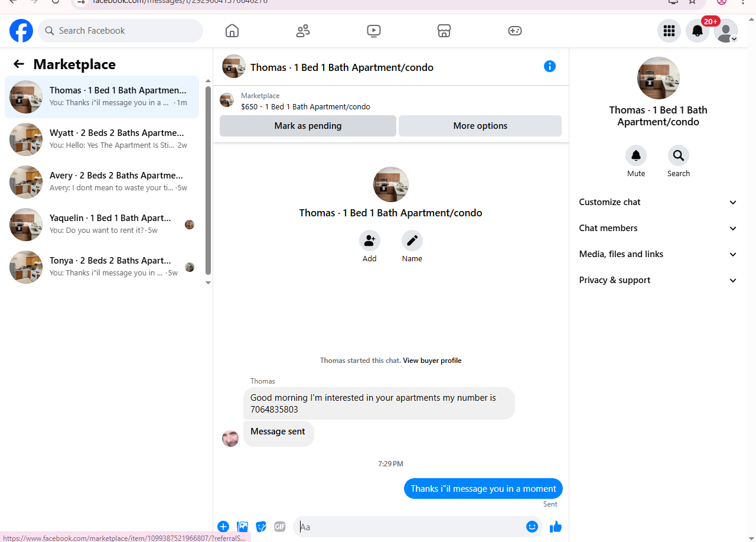Choose a sticker with the sticker icon

point(261,527)
